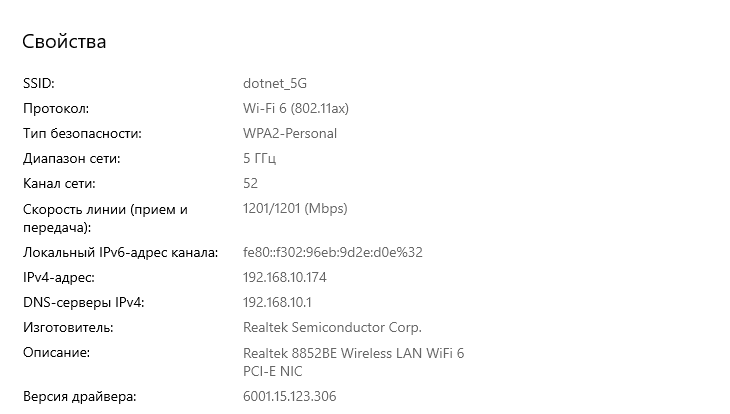Click the "Диапазон сети:" label
The image size is (730, 414).
(x=71, y=158)
